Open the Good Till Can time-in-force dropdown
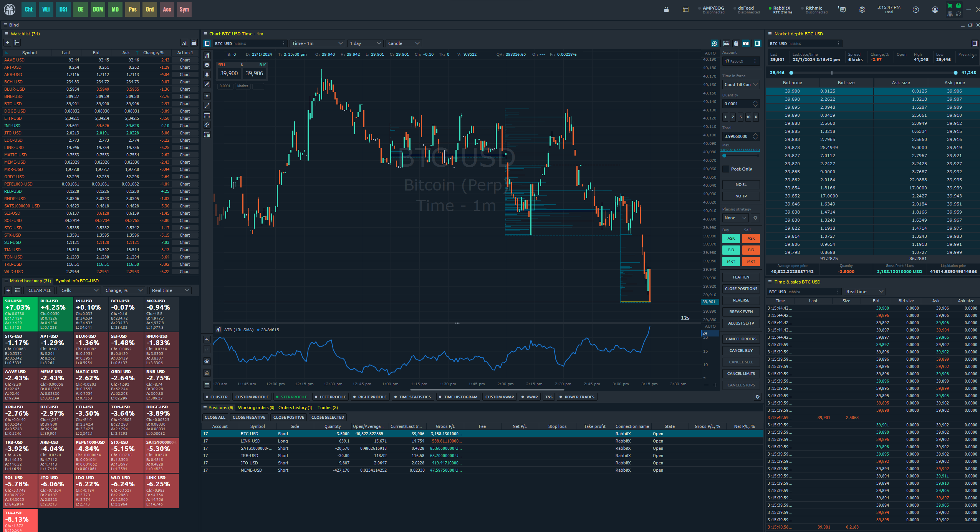The image size is (980, 532). pyautogui.click(x=741, y=85)
